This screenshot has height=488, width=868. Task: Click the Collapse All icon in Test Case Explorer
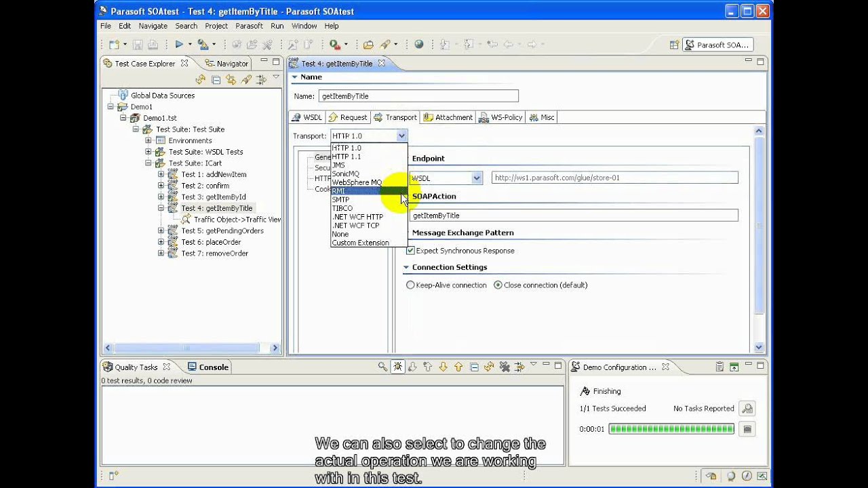(216, 80)
